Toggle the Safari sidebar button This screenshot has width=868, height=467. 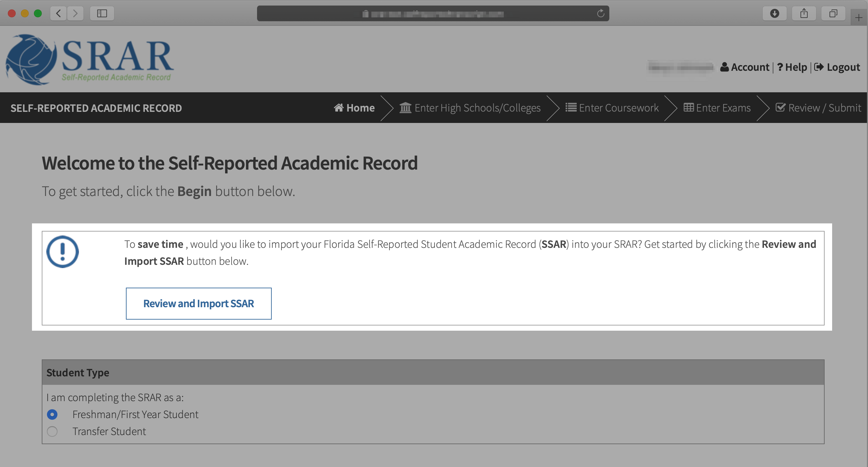pyautogui.click(x=102, y=13)
